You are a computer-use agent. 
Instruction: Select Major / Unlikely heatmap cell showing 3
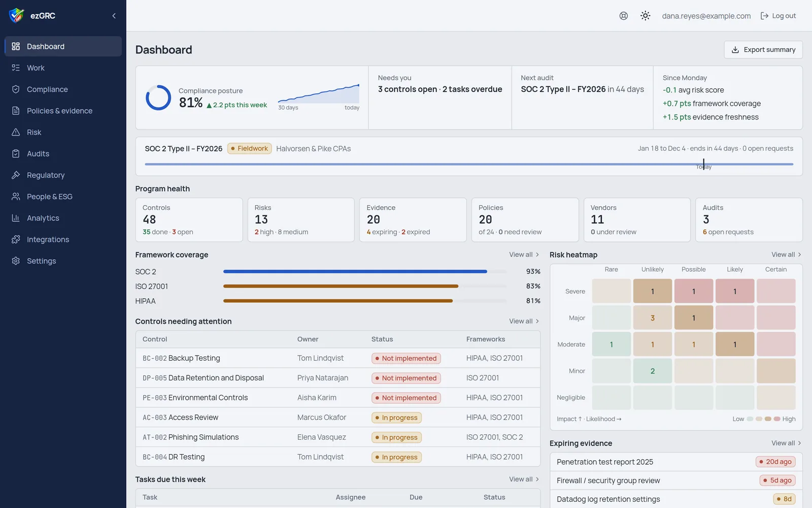point(653,318)
